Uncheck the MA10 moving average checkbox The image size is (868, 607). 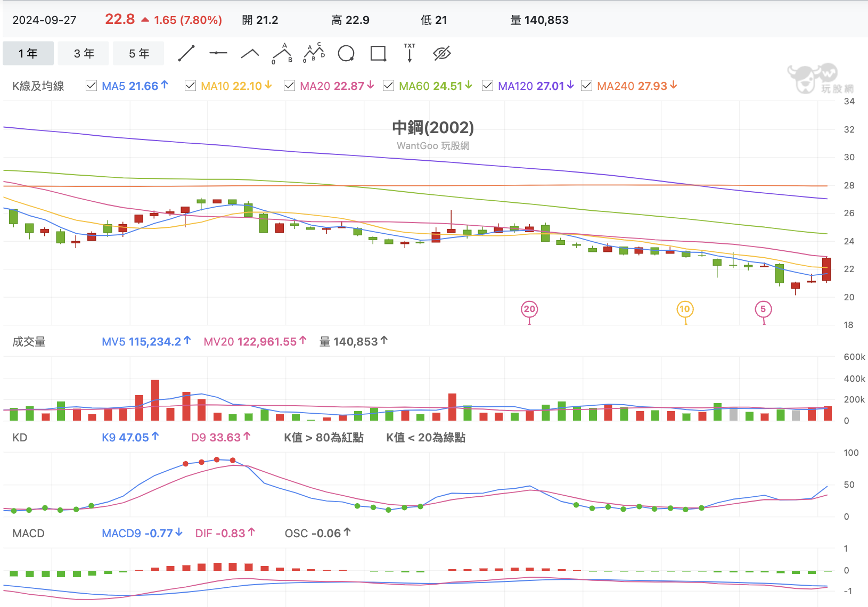point(190,86)
